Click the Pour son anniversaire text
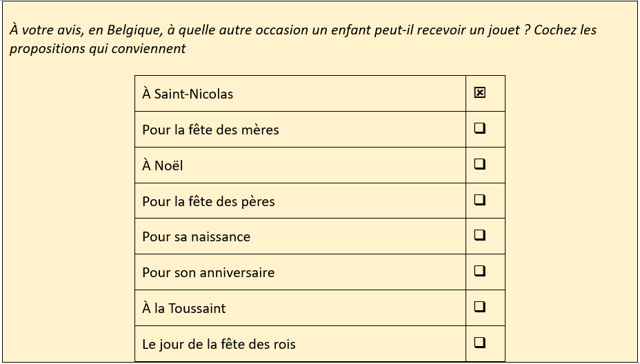This screenshot has width=640, height=364. click(x=208, y=272)
